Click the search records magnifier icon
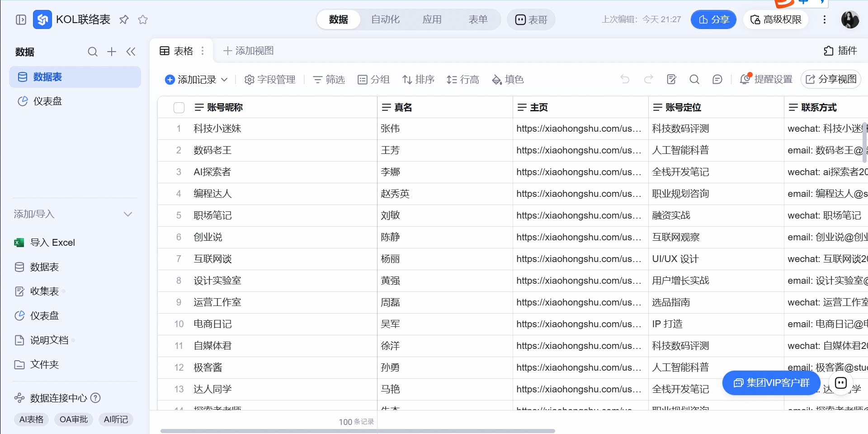Screen dimensions: 868x434 tap(694, 80)
